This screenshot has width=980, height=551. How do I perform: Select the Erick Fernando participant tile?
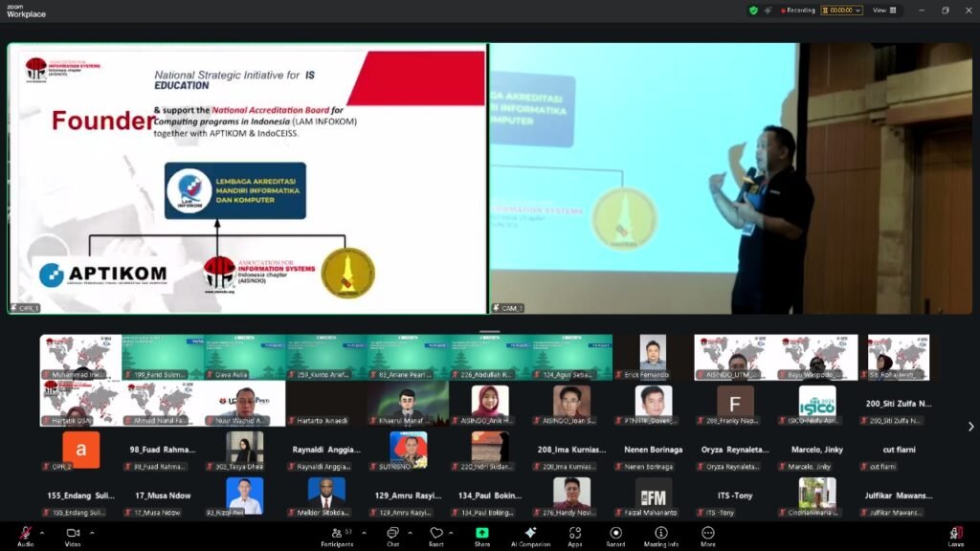(x=653, y=358)
